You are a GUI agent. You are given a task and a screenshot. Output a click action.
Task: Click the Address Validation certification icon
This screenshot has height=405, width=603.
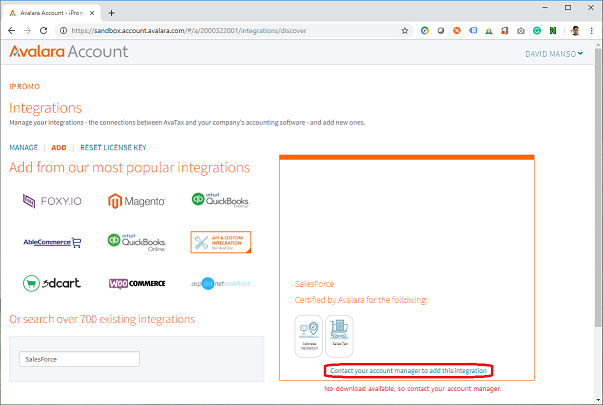click(309, 336)
